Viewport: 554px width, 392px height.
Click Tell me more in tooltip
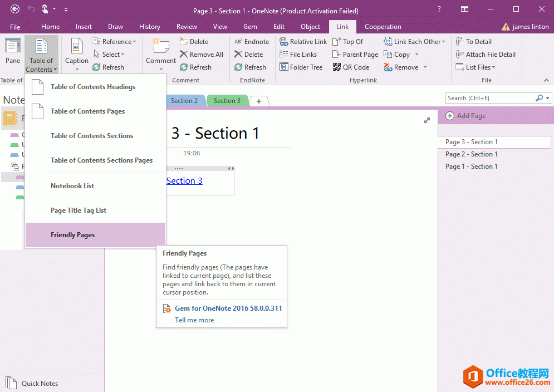coord(194,320)
